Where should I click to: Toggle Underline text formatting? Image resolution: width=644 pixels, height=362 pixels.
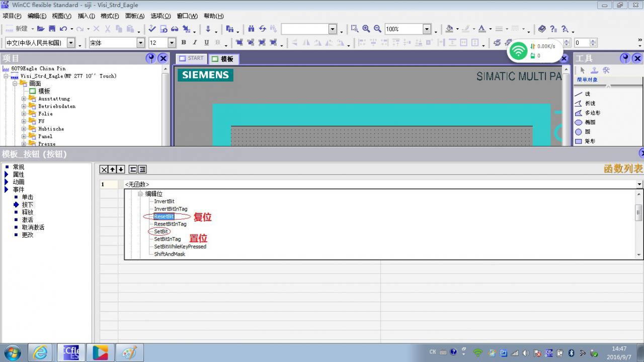click(x=206, y=43)
